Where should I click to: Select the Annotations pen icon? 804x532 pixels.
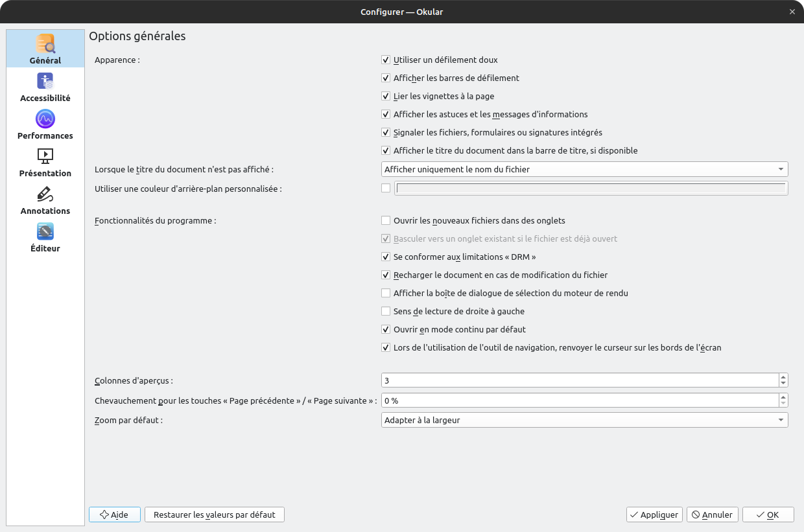[x=45, y=194]
